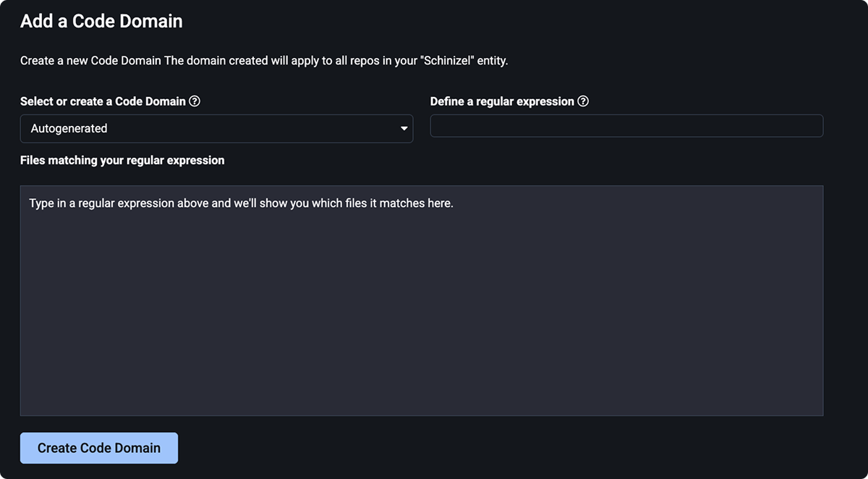
Task: Select the circled question mark above regex field
Action: coord(584,101)
